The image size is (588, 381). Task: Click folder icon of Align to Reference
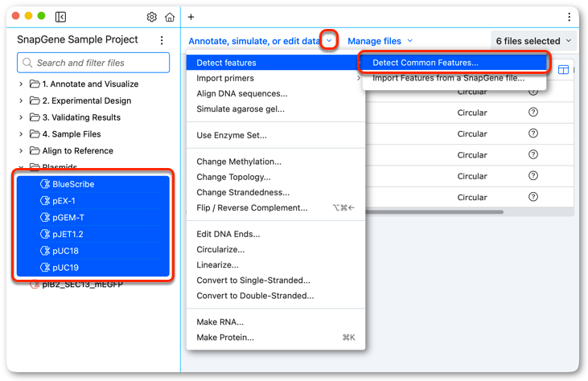pyautogui.click(x=35, y=150)
